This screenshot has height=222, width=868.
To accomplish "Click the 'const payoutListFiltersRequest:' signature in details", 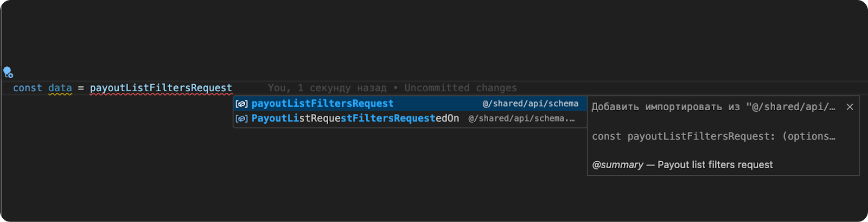I will coord(684,136).
